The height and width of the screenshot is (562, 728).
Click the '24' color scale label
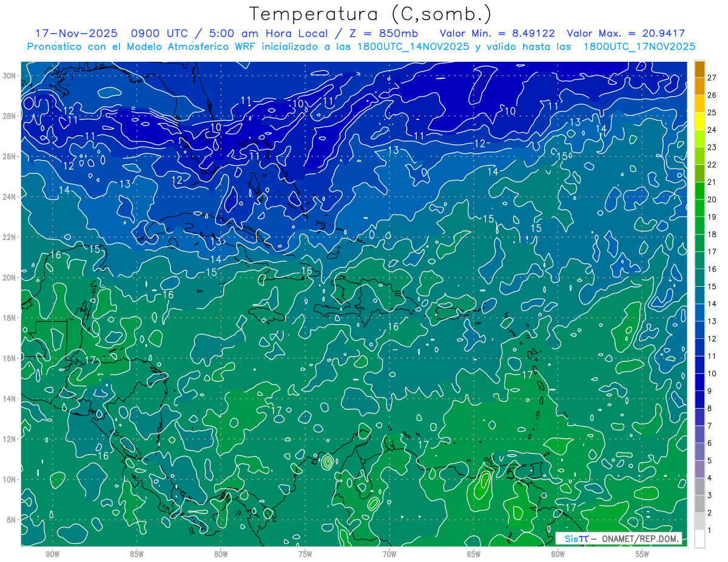[712, 130]
